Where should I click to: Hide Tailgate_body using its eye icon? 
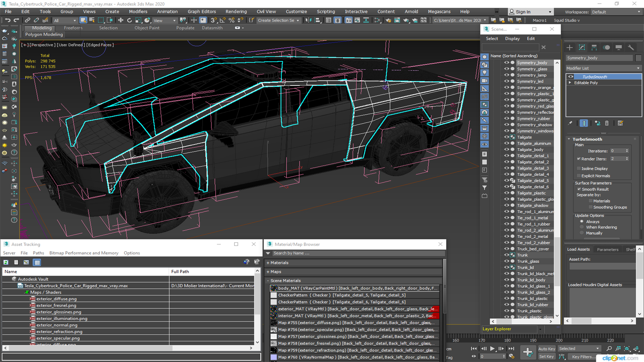click(506, 149)
